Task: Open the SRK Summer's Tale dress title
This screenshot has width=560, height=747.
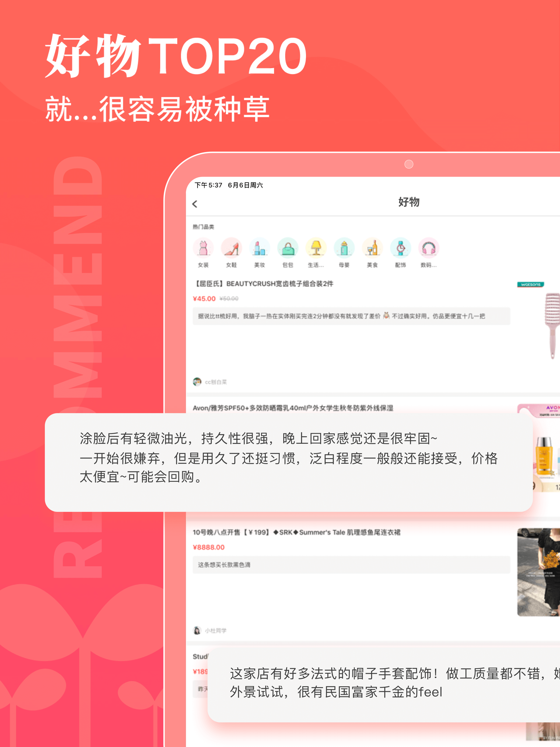Action: [297, 532]
